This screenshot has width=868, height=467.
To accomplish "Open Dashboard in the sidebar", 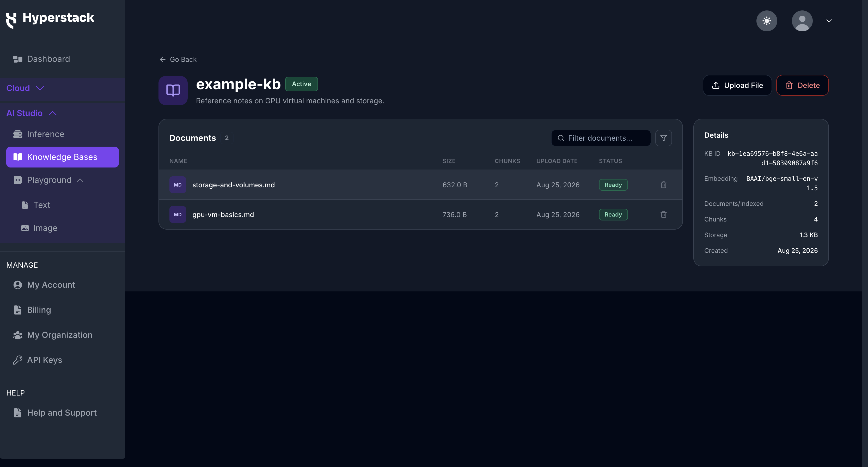I will [x=63, y=59].
